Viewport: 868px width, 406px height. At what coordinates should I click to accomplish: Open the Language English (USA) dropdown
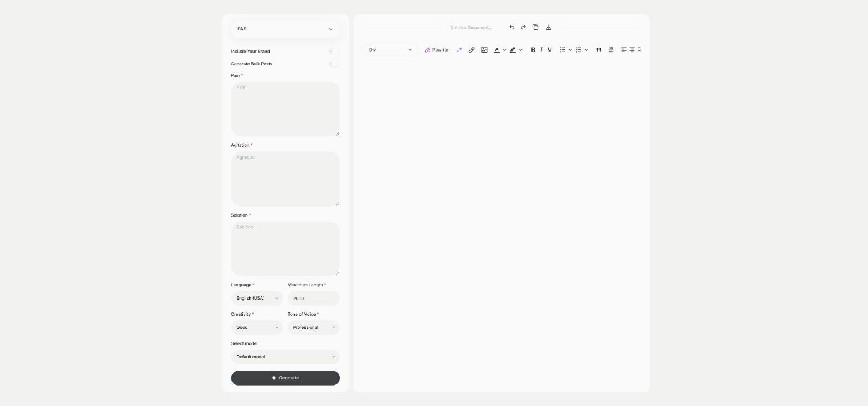pyautogui.click(x=257, y=298)
